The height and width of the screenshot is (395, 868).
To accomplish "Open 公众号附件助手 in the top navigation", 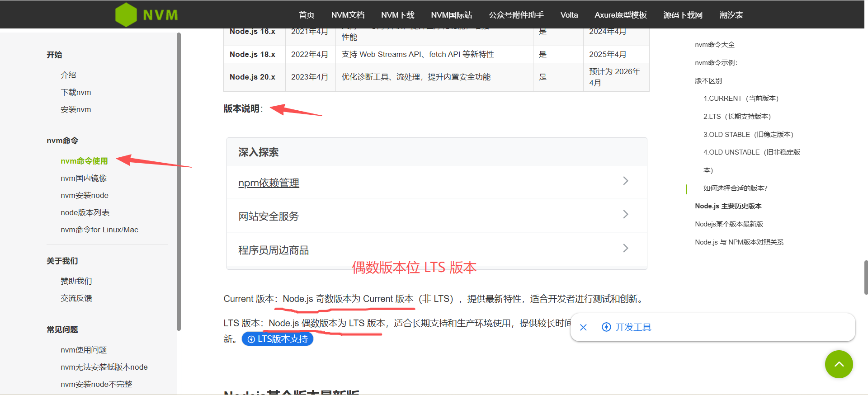I will click(x=516, y=15).
